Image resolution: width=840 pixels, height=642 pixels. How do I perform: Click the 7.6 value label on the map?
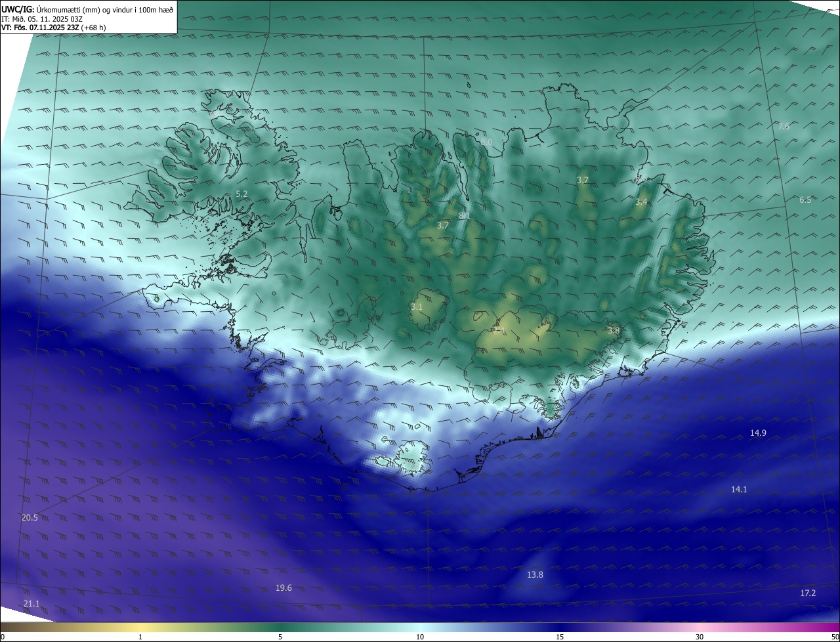784,126
